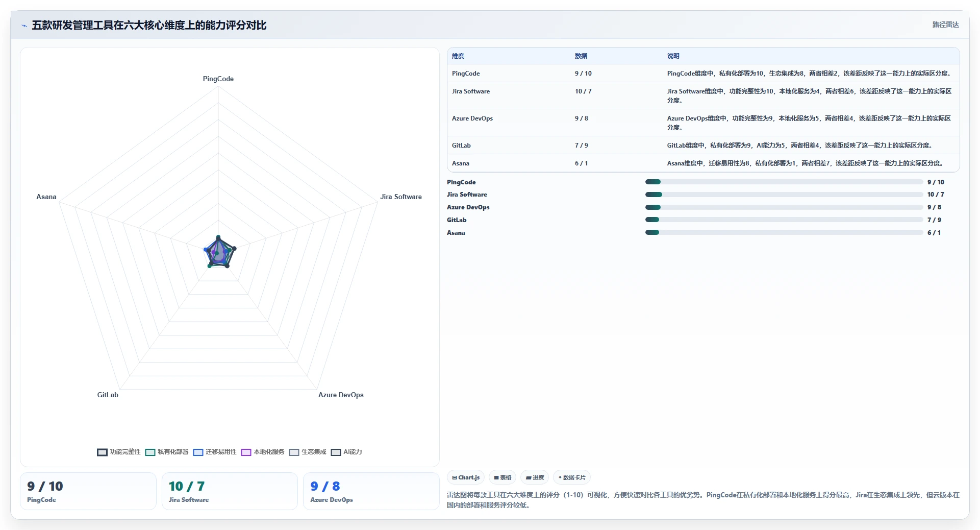Click the 路径雷达 label at top right

pyautogui.click(x=945, y=25)
